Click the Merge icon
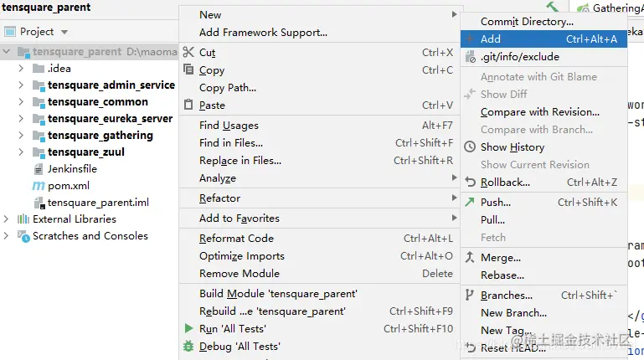The image size is (644, 360). (470, 257)
